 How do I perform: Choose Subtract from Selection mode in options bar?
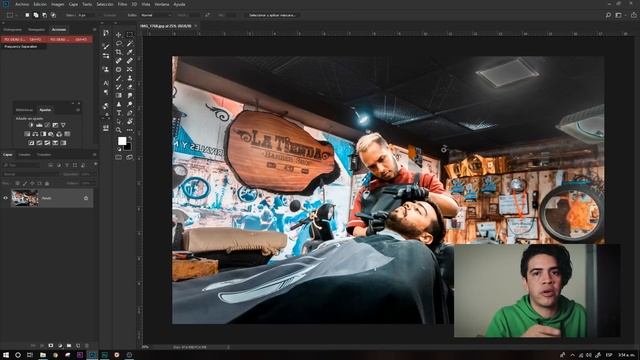tap(44, 15)
